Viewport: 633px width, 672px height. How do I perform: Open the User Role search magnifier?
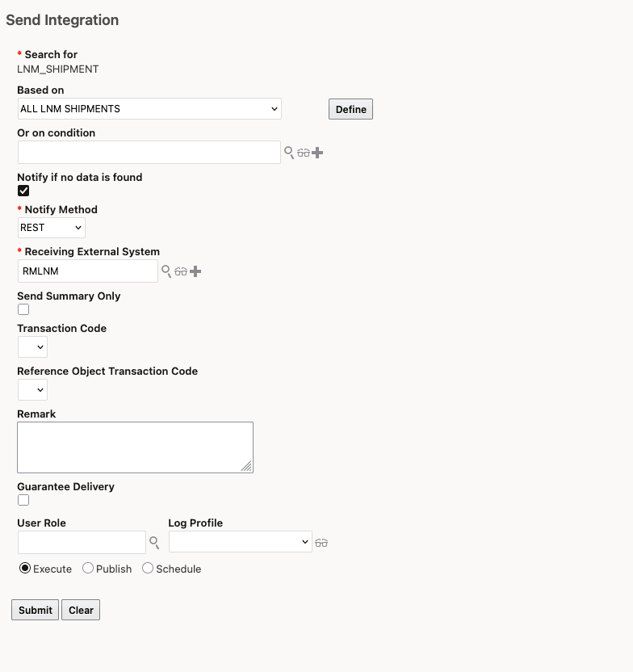pos(154,542)
